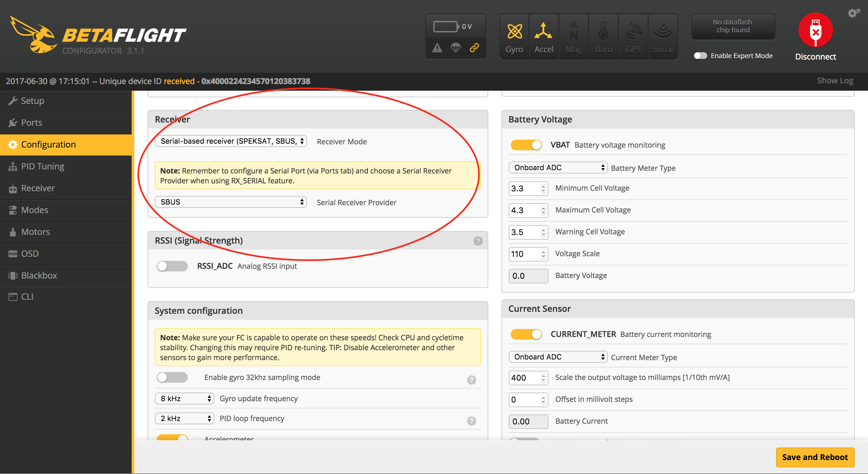This screenshot has width=868, height=474.
Task: Open the Receiver tab in sidebar
Action: pos(66,188)
